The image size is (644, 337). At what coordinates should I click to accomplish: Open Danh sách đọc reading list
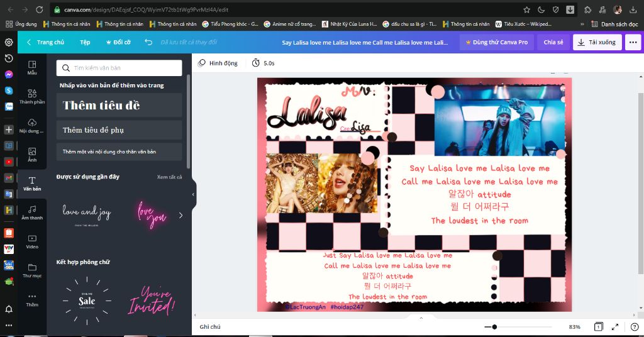(x=614, y=25)
